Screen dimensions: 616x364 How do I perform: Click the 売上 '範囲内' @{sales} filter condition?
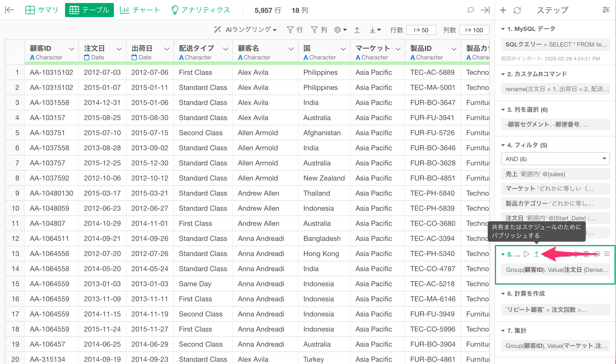click(x=555, y=174)
